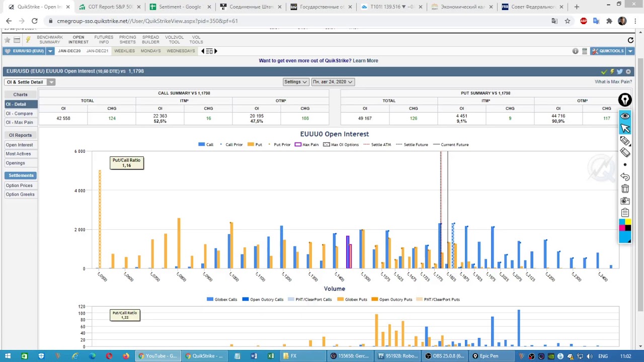This screenshot has width=644, height=362.
Task: Toggle the Call series in the chart legend
Action: [206, 145]
